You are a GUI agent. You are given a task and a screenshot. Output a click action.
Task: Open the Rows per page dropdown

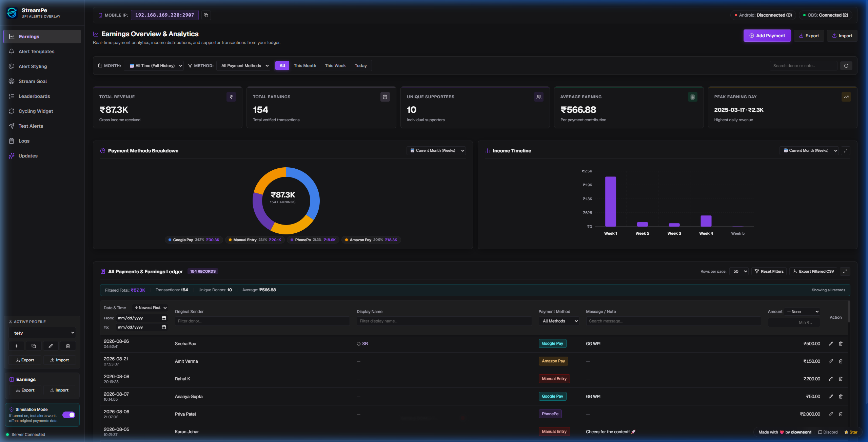tap(739, 271)
